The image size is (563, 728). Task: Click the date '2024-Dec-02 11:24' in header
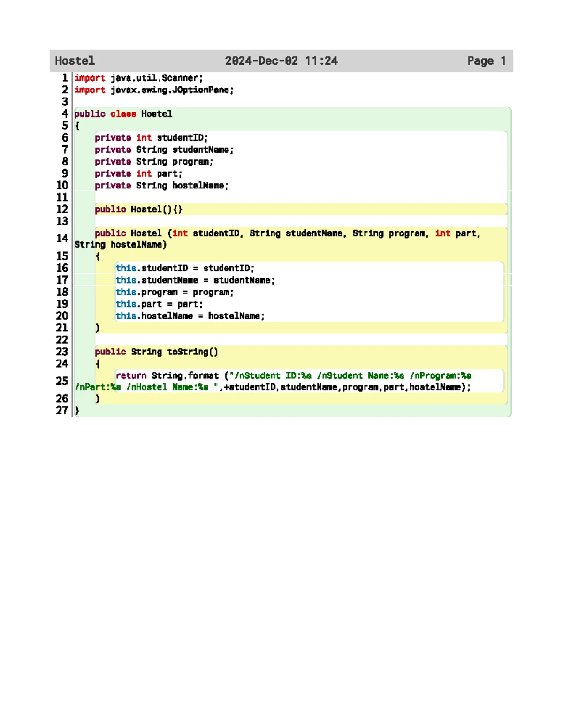pos(281,61)
